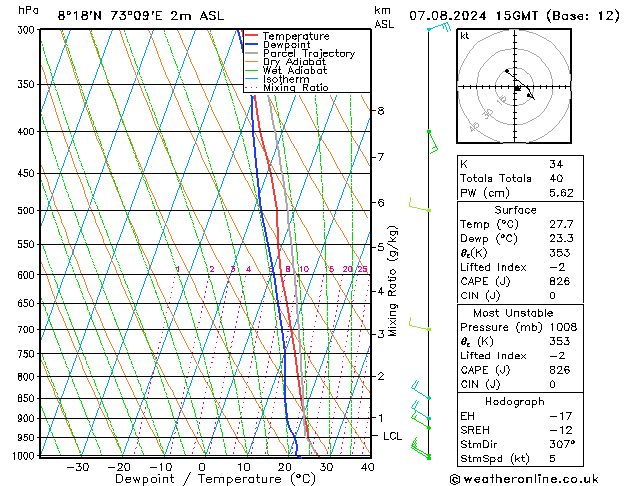629x486 pixels.
Task: Click the 40 temperature axis tick label
Action: pos(367,467)
